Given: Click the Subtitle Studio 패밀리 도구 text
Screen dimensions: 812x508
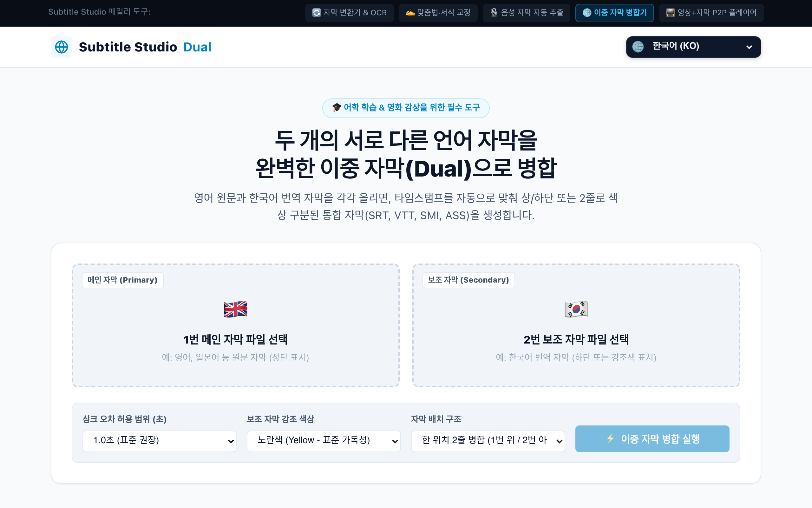Looking at the screenshot, I should [x=99, y=12].
